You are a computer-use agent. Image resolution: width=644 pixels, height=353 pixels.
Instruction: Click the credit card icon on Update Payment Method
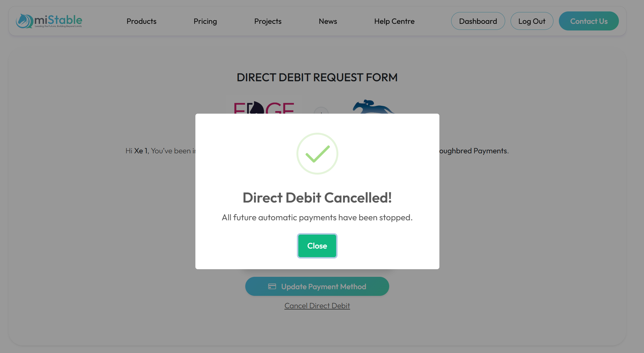tap(272, 286)
